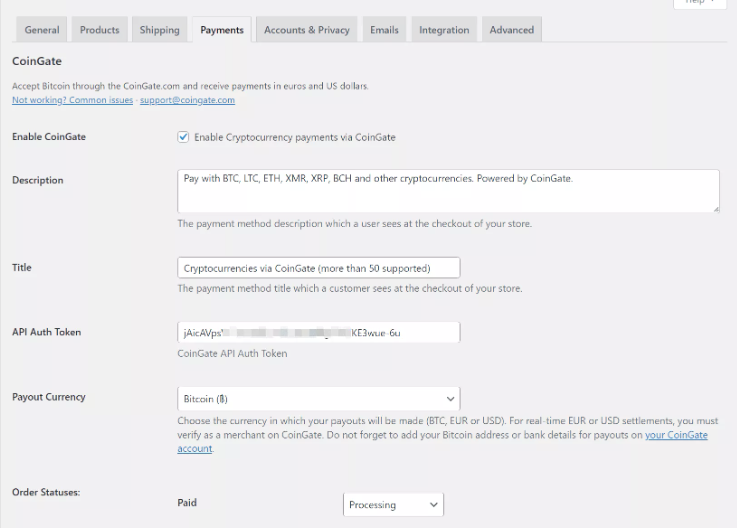Viewport: 737px width, 528px height.
Task: Open the Shipping tab
Action: (159, 30)
